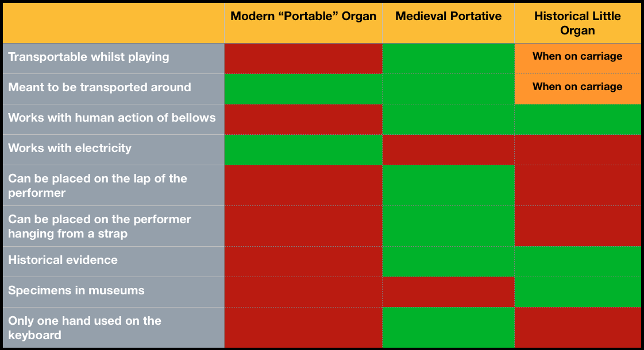
Task: Click red Medieval Portative cell for Specimens in museums
Action: 448,291
